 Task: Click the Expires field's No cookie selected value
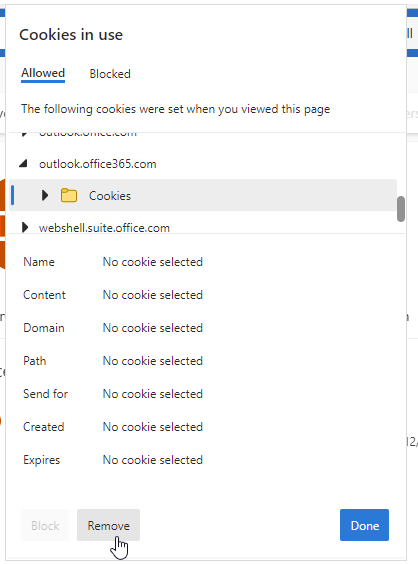pyautogui.click(x=153, y=460)
